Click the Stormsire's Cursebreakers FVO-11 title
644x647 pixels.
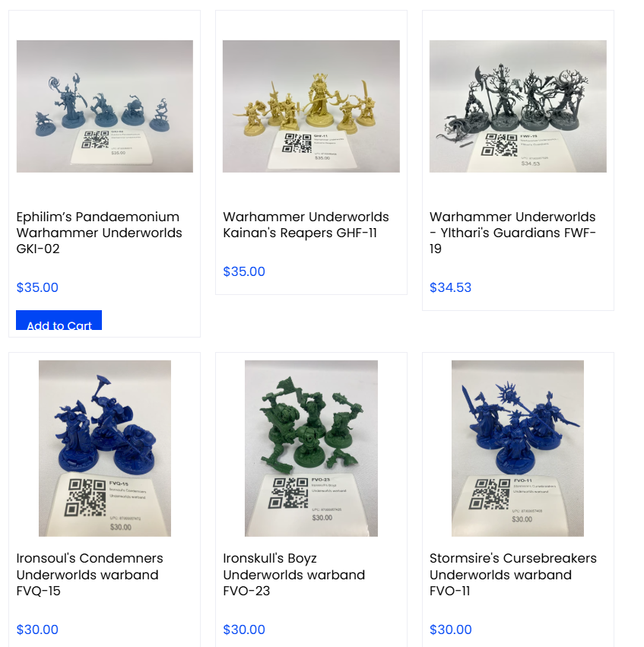pyautogui.click(x=512, y=574)
